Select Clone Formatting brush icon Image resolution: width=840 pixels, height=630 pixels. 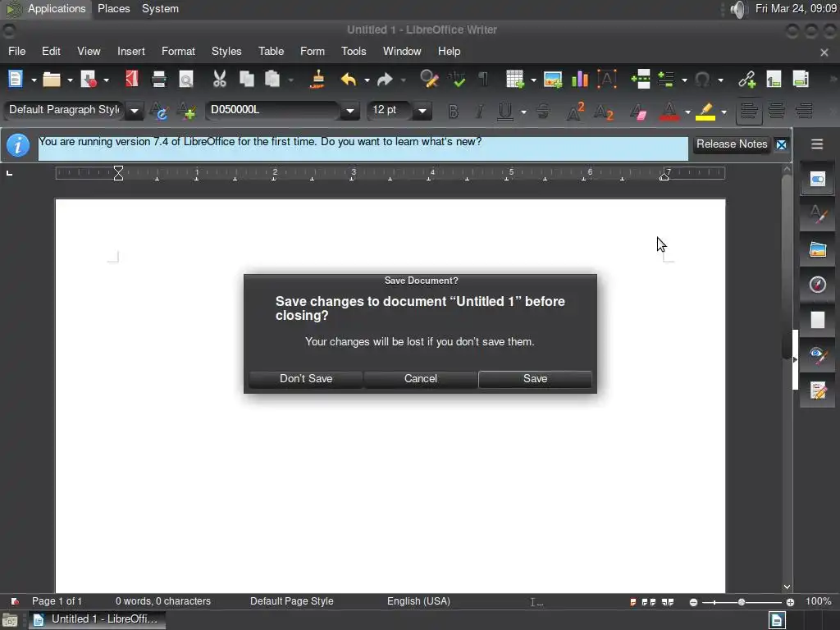point(317,80)
